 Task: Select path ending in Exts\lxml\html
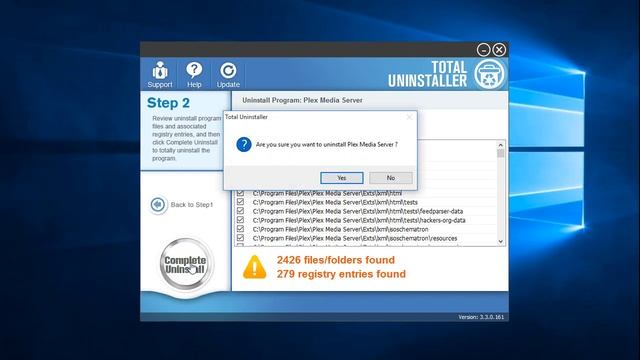[x=327, y=193]
